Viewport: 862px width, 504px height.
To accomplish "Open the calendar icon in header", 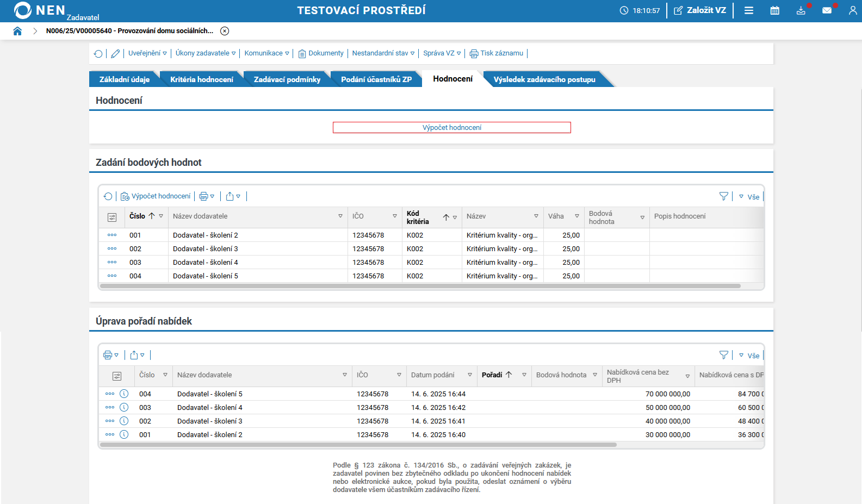I will coord(774,10).
